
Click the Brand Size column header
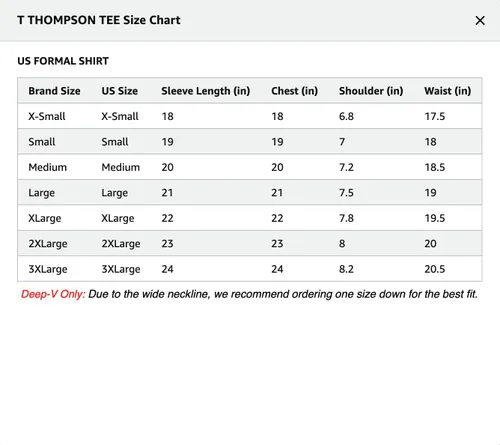coord(54,91)
